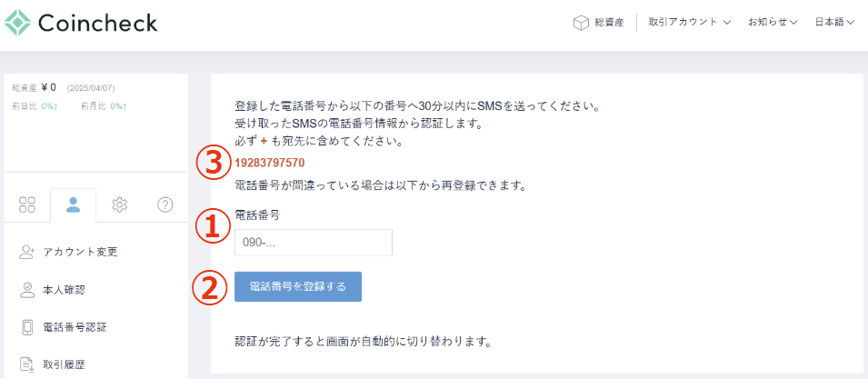
Task: Expand the お知らせ dropdown
Action: pyautogui.click(x=773, y=23)
